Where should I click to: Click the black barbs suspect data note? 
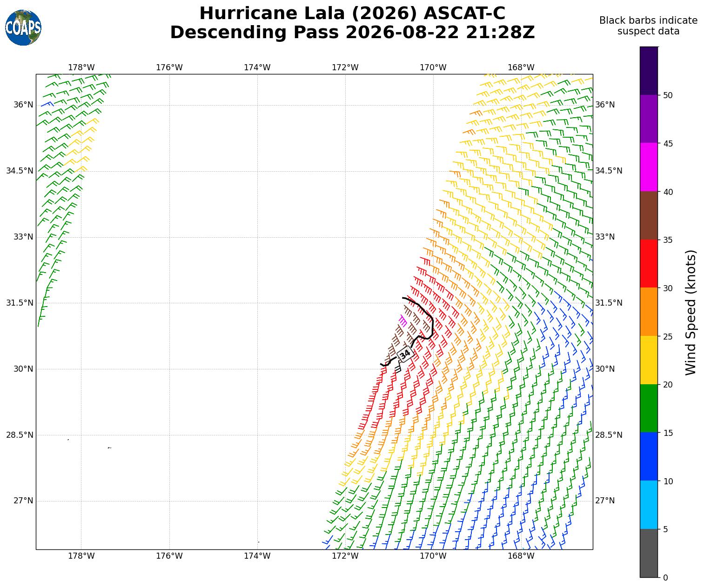click(x=648, y=26)
